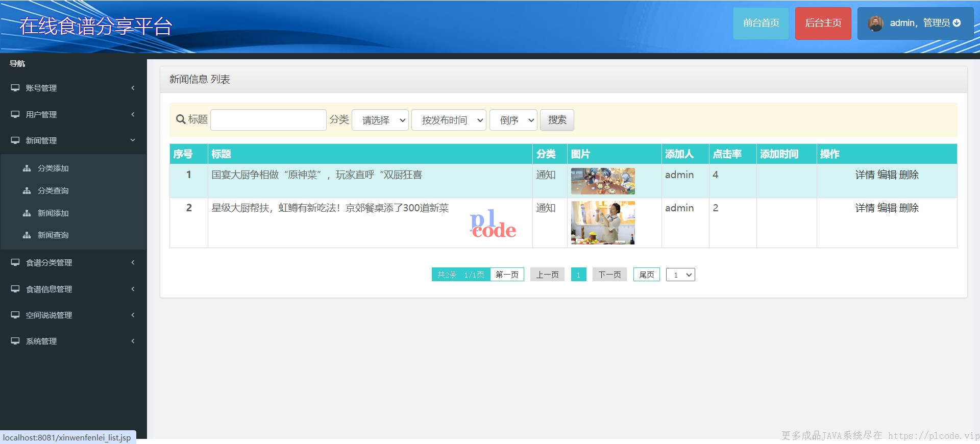The width and height of the screenshot is (980, 444).
Task: Click the down-arrow circle icon after 管理员
Action: coord(957,23)
